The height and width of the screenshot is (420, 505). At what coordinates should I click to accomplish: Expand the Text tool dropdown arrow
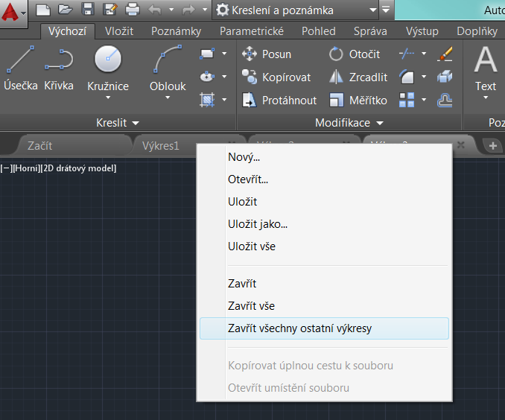tap(486, 98)
